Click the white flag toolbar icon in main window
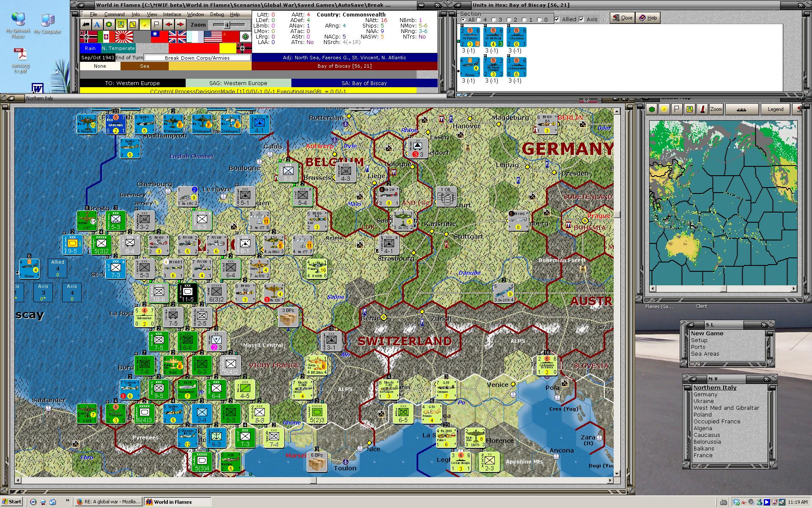This screenshot has width=812, height=508. click(156, 24)
